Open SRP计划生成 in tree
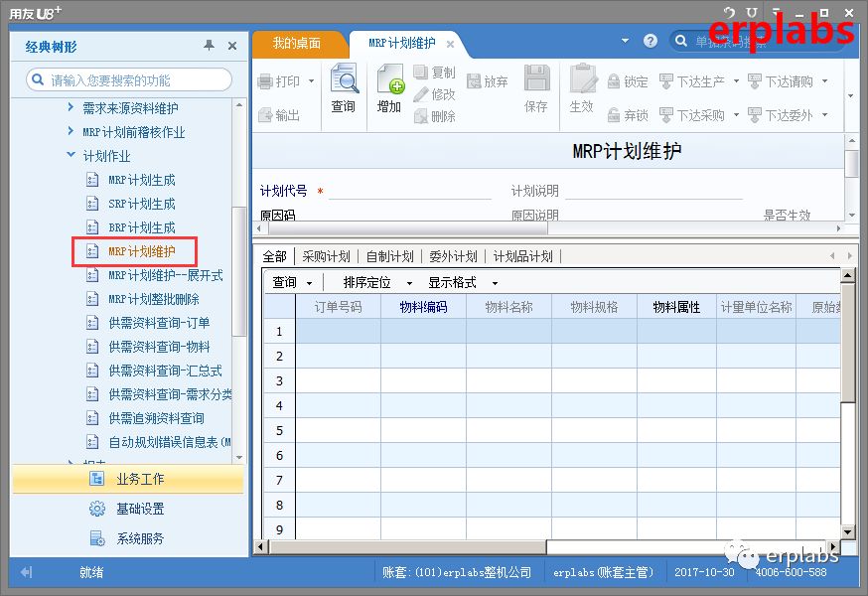The width and height of the screenshot is (868, 596). [142, 204]
